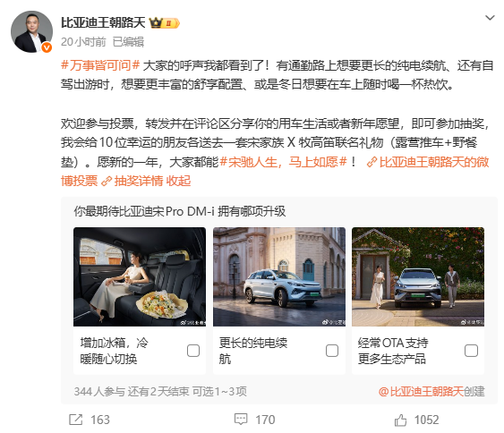This screenshot has width=504, height=433.
Task: Open the #万事皆可问# hashtag topic
Action: pos(100,65)
